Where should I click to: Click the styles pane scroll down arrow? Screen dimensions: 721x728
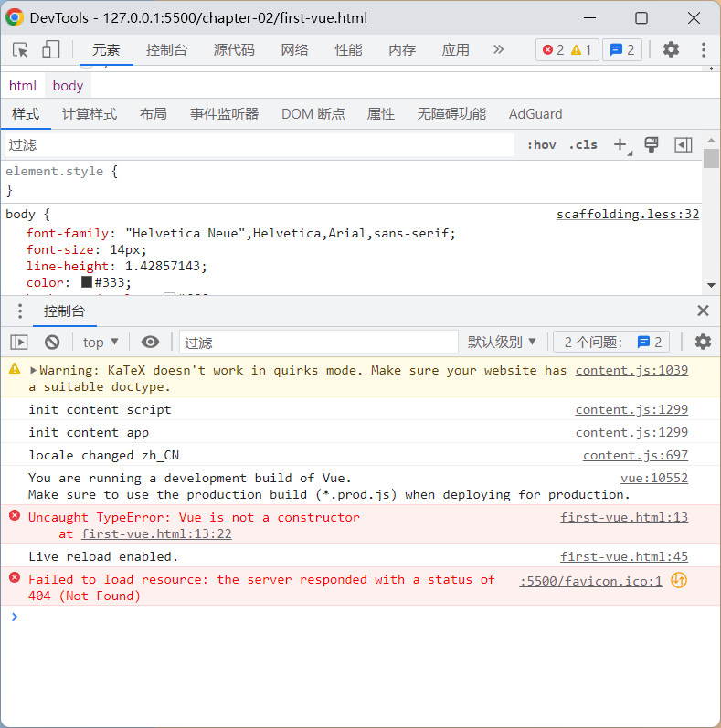pyautogui.click(x=711, y=285)
